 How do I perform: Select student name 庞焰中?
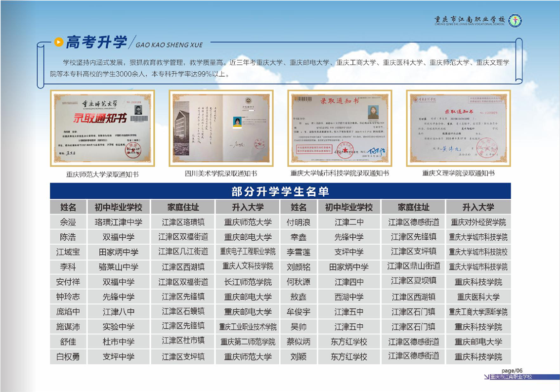(68, 312)
